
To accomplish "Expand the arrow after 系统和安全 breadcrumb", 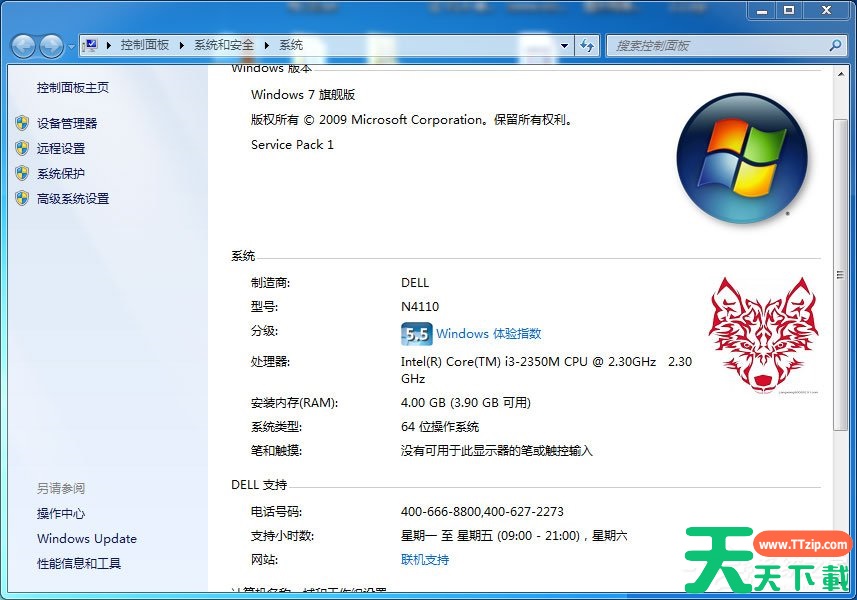I will coord(267,45).
